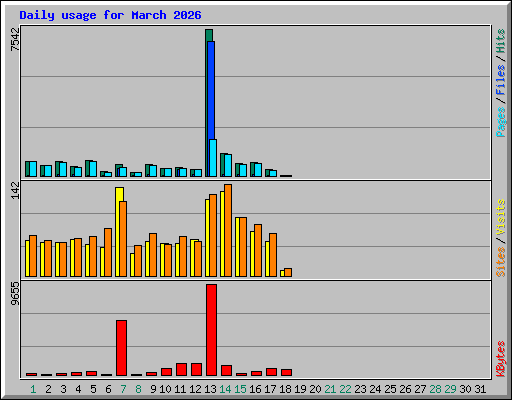Click the orange Sites bar for day 9
512x400 pixels.
[x=153, y=255]
